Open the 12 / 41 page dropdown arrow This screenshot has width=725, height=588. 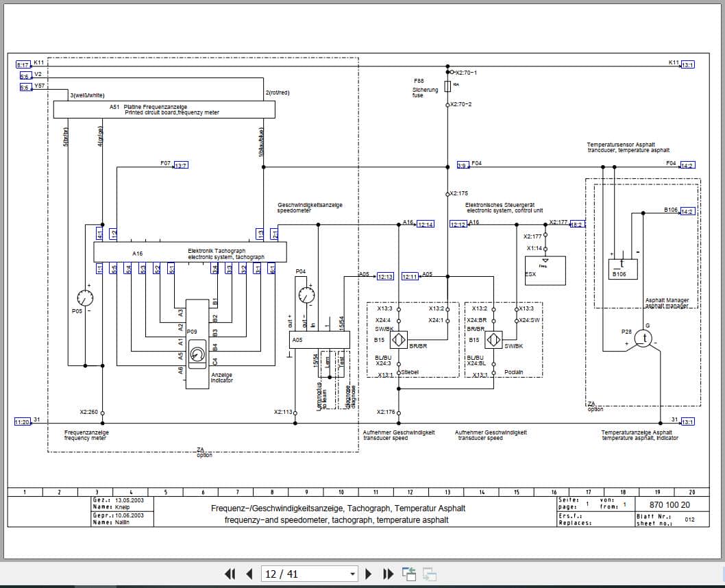[x=353, y=574]
